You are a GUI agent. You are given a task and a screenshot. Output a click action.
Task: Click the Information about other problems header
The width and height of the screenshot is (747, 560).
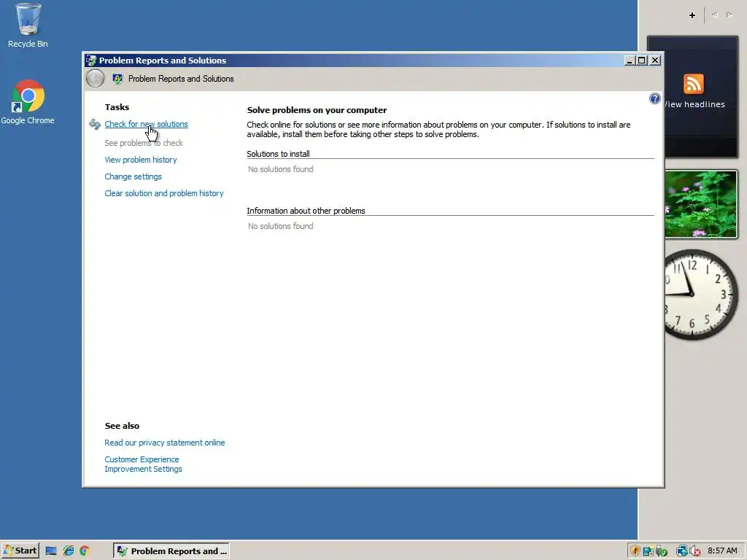(306, 211)
